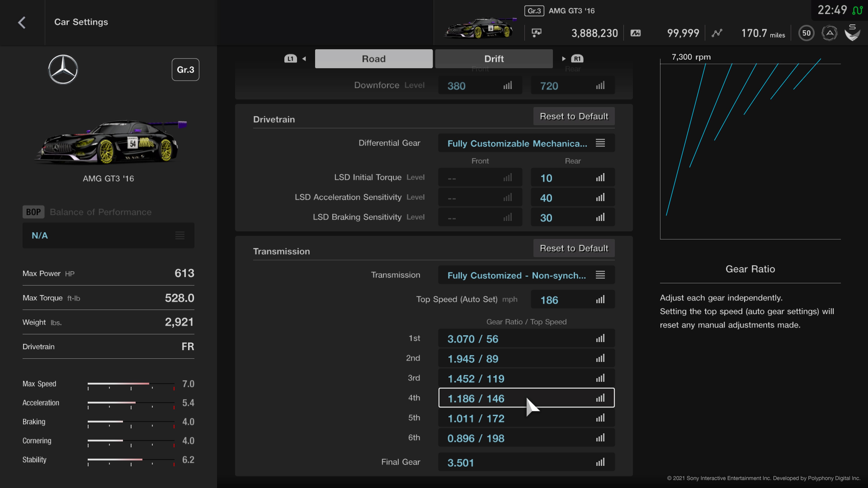Click the Gr.3 badge in the top header

[534, 11]
